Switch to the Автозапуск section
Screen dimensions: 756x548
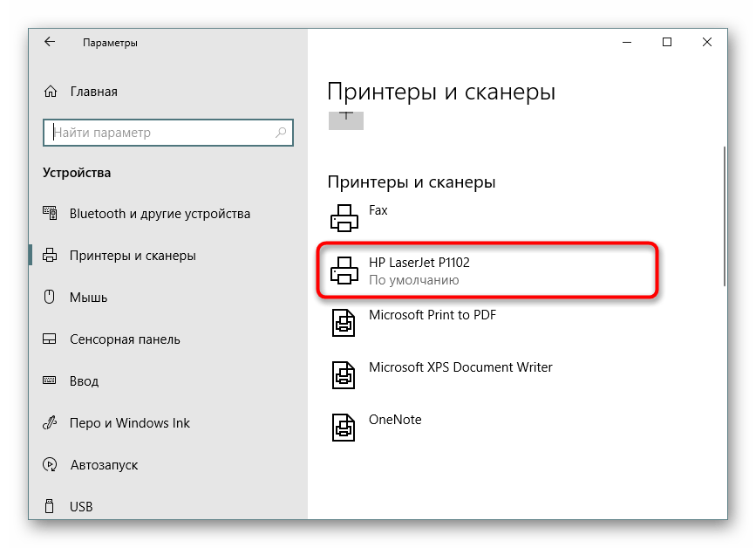coord(103,465)
